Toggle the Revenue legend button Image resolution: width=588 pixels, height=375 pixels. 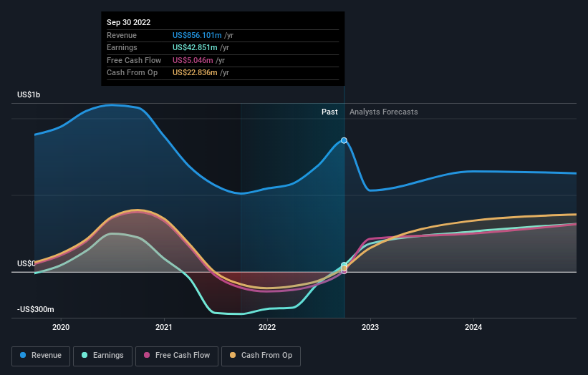click(x=41, y=356)
